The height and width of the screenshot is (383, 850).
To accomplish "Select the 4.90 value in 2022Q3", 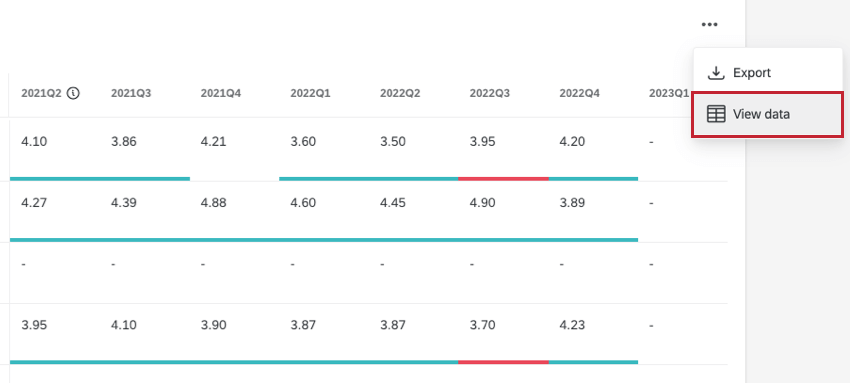I will 482,203.
